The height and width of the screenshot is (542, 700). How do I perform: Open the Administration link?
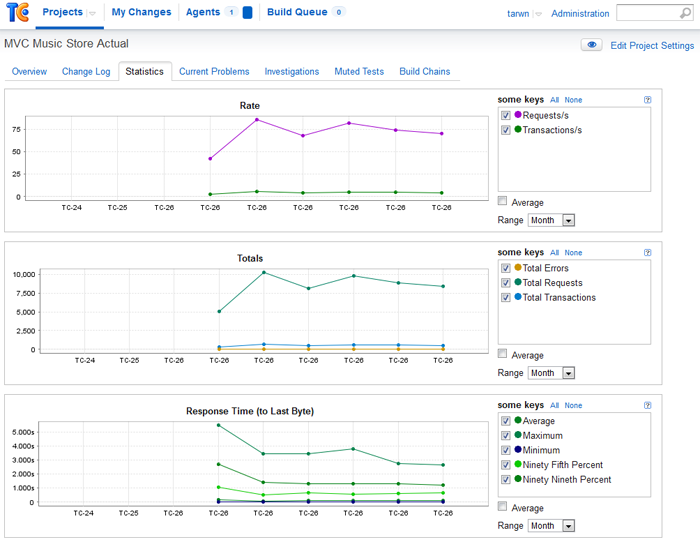(580, 14)
